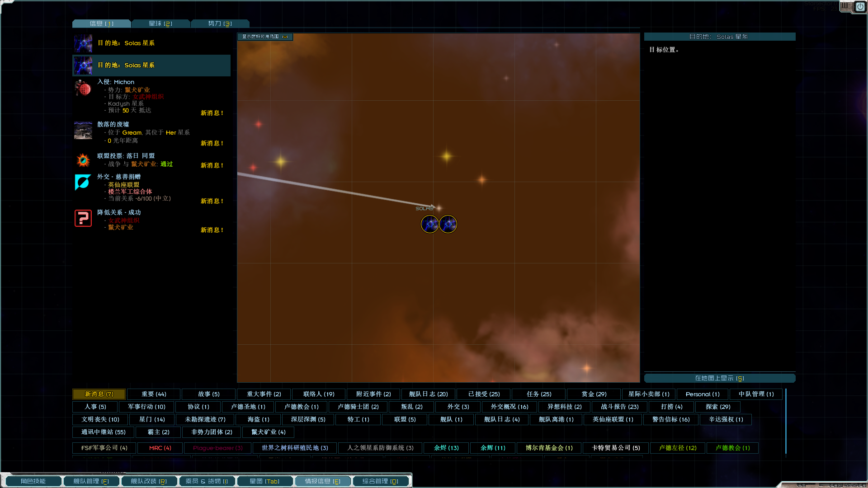Click the red question mark relations icon

click(83, 218)
